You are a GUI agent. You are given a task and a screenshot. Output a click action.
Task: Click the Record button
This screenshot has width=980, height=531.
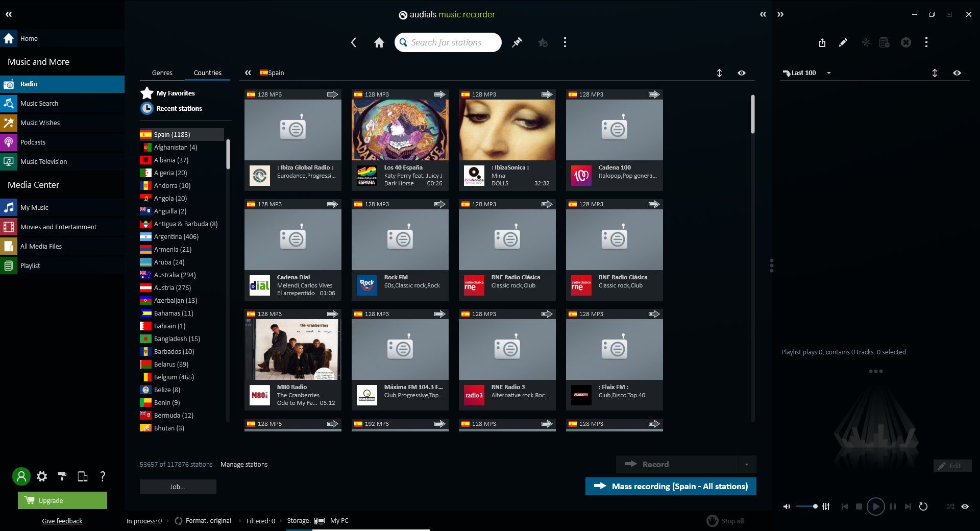[x=677, y=464]
